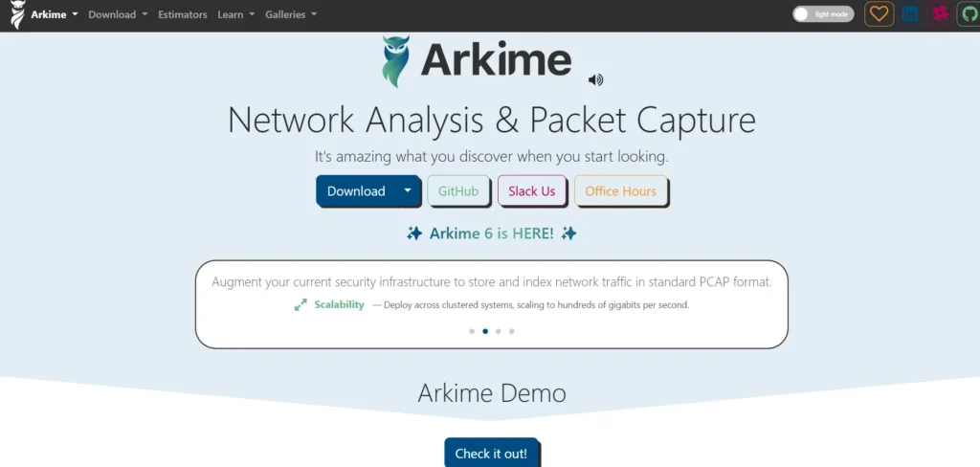
Task: Open the LinkedIn icon link
Action: click(x=909, y=13)
